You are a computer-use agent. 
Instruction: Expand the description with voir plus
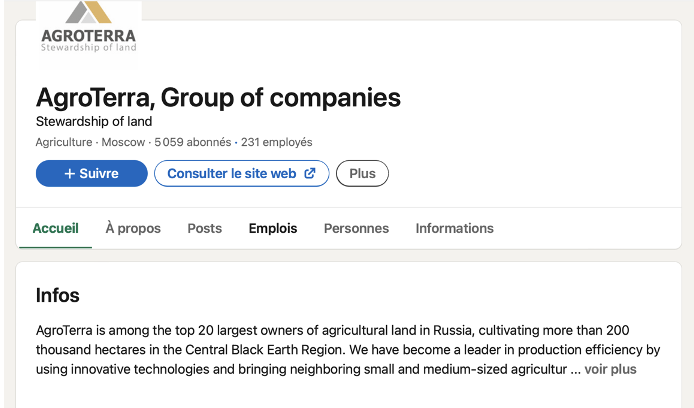coord(610,369)
